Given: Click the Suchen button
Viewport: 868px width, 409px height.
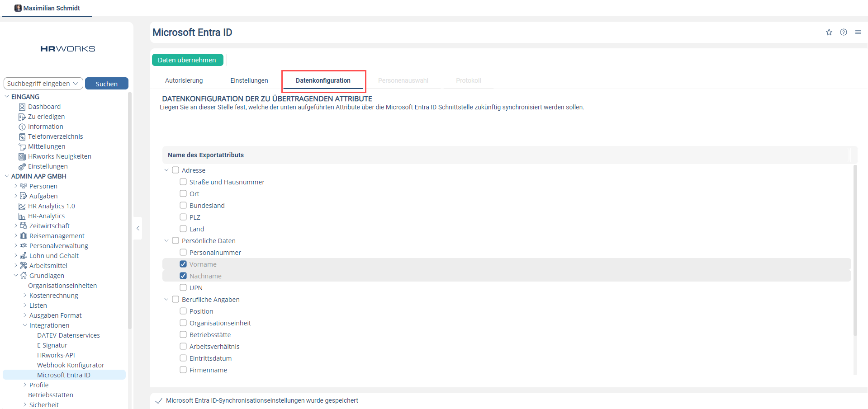Looking at the screenshot, I should [x=107, y=84].
